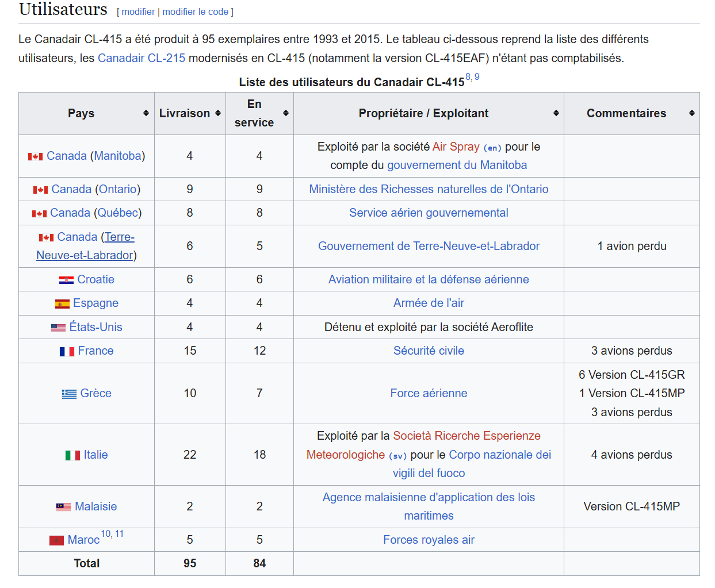Open the Canadair CL-215 link
This screenshot has width=715, height=588.
point(142,58)
